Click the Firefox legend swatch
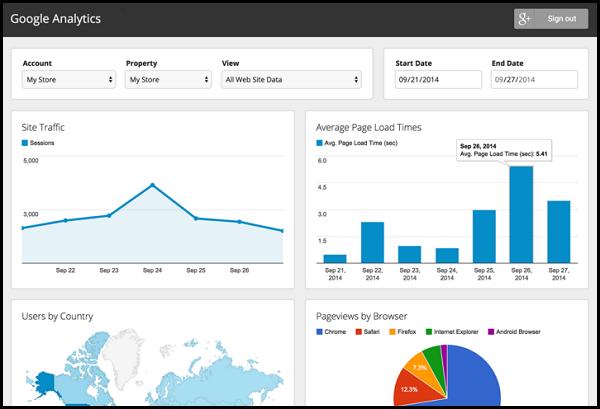Viewport: 600px width, 409px height. (392, 332)
